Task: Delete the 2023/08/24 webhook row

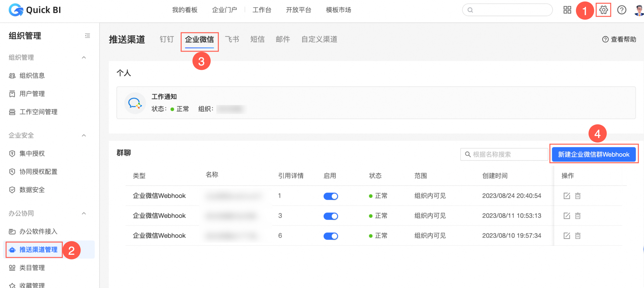Action: (578, 196)
